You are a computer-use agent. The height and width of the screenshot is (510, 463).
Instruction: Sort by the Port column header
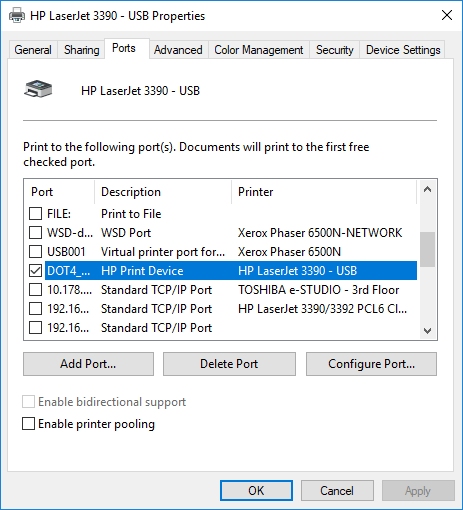[59, 192]
